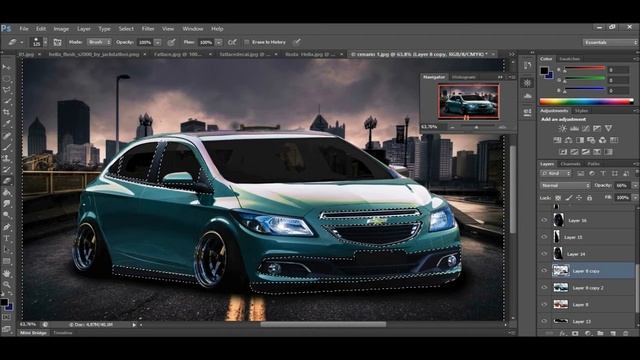Select the Eraser tool in toolbox
This screenshot has width=640, height=360.
(7, 181)
